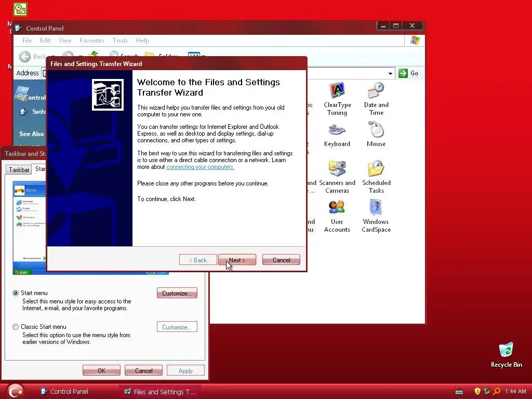Click OK in Taskbar and Start Menu properties

point(101,370)
